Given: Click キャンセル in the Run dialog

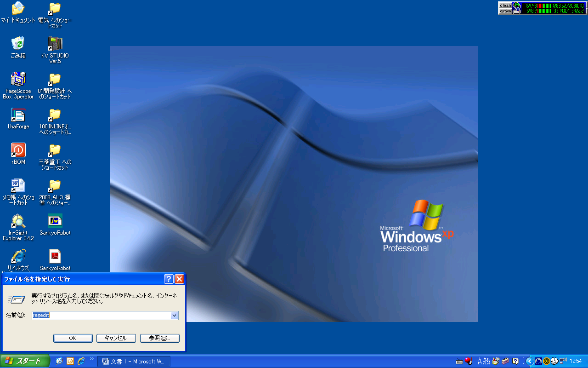Looking at the screenshot, I should [x=116, y=338].
